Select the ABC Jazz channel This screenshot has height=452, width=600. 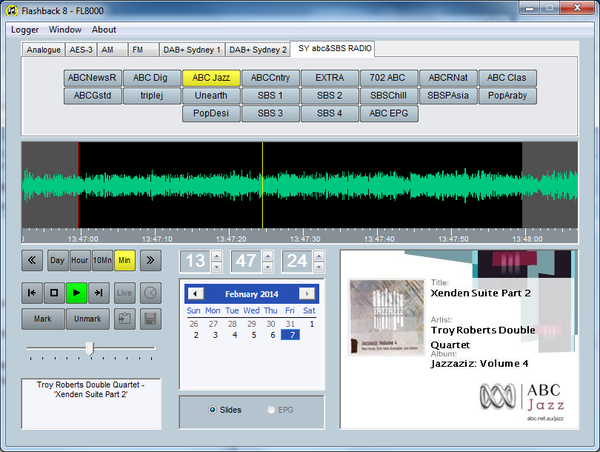point(211,78)
